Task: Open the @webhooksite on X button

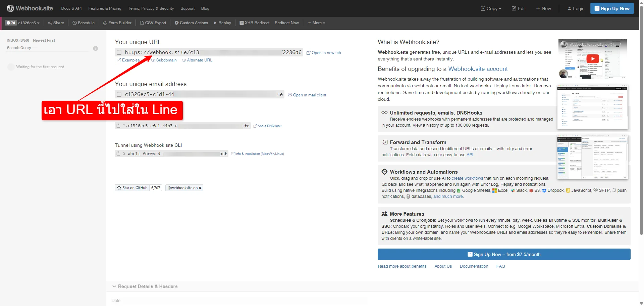Action: click(x=184, y=188)
